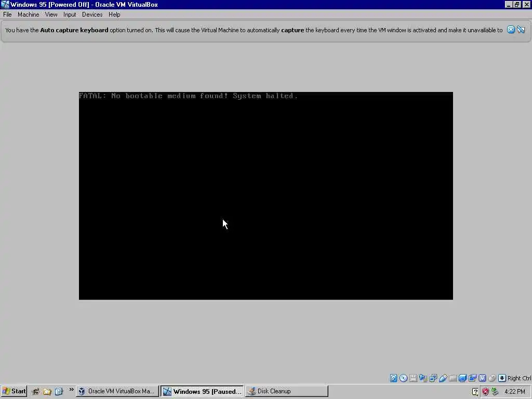Image resolution: width=532 pixels, height=399 pixels.
Task: Click the Right Ctrl host key label
Action: pos(520,378)
